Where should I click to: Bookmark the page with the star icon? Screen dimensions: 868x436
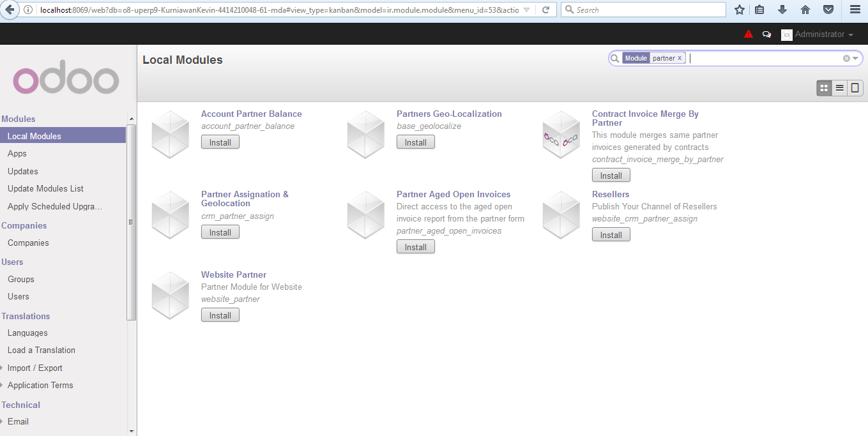pyautogui.click(x=738, y=10)
